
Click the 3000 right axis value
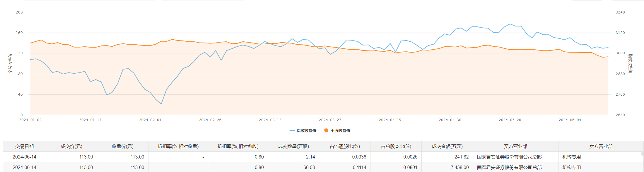(620, 53)
